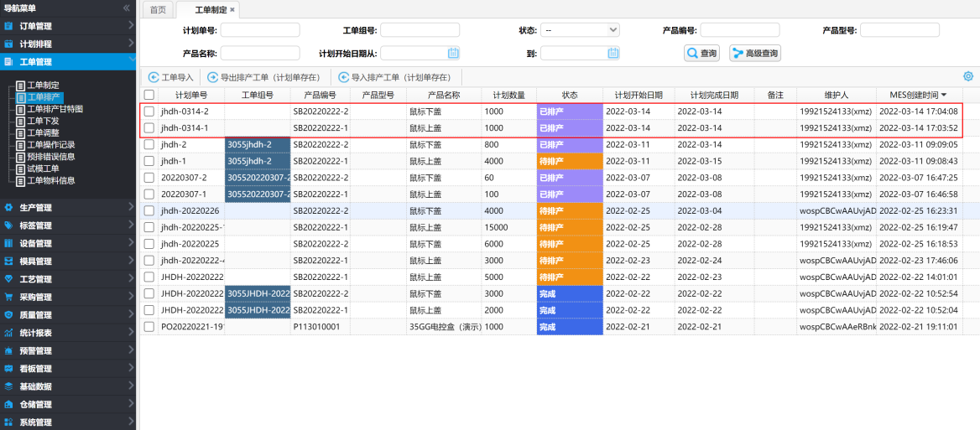Expand the 生产管理 menu section
Viewport: 980px width, 430px height.
click(x=131, y=207)
